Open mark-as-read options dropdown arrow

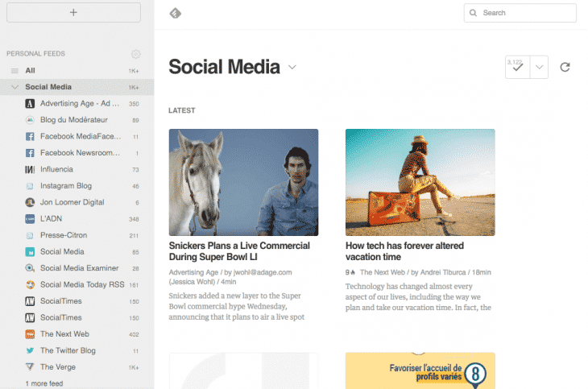pyautogui.click(x=539, y=68)
